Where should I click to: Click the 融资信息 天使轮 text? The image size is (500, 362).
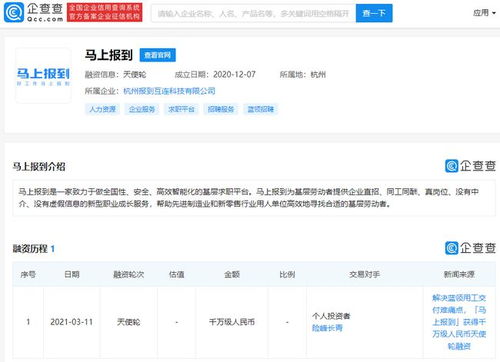pos(115,74)
